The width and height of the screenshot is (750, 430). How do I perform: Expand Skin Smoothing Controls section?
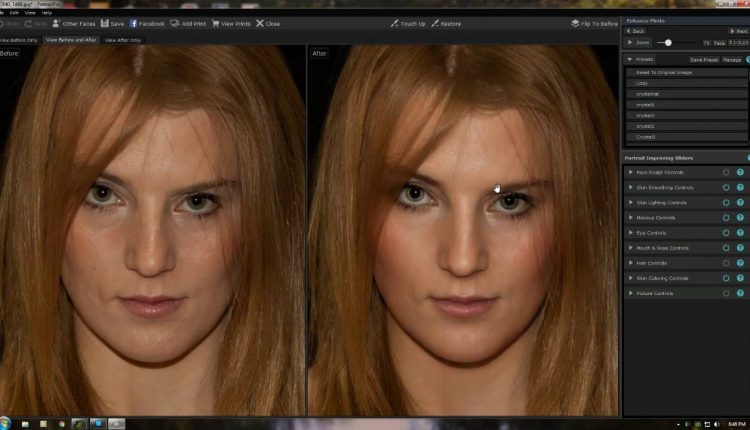(630, 187)
